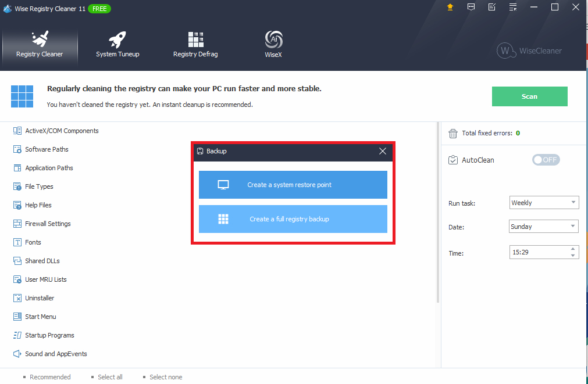
Task: Click the Total fixed errors text
Action: 487,133
